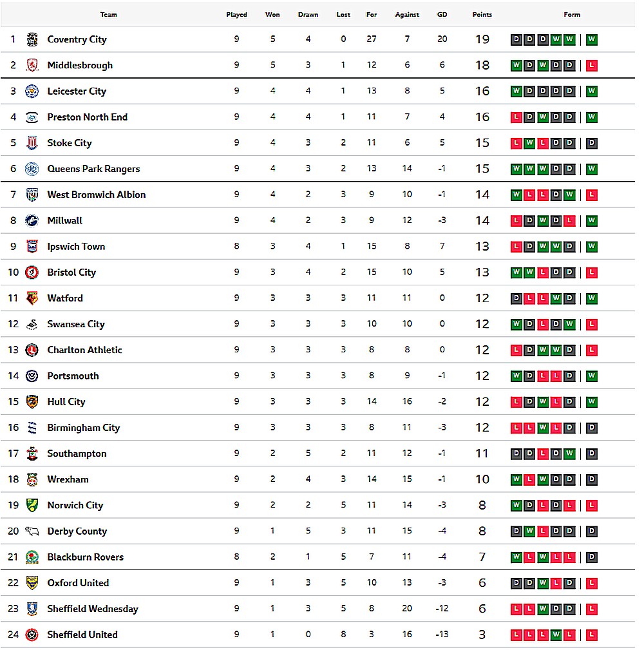The image size is (644, 650).
Task: Click the Sheffield United club badge
Action: (32, 635)
